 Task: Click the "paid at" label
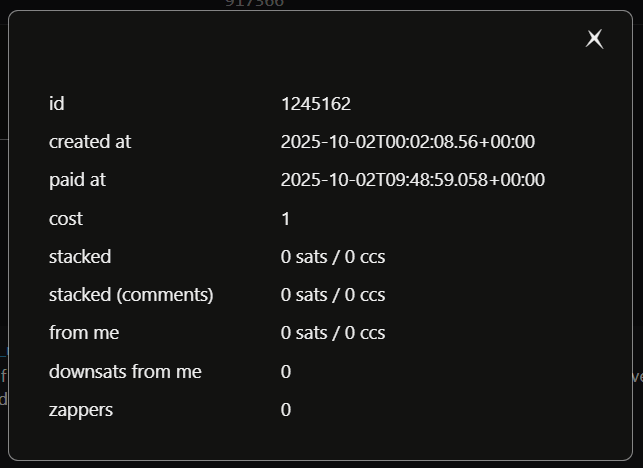[77, 180]
